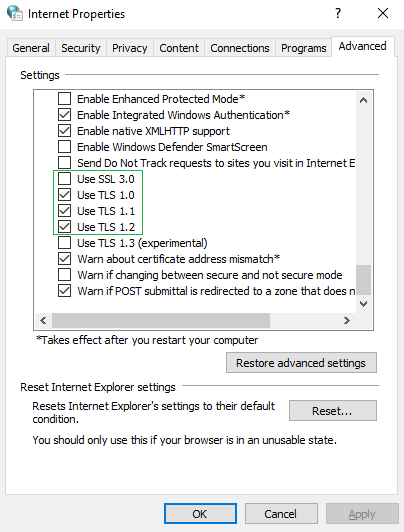Close the Internet Properties dialog
404x532 pixels.
[x=383, y=14]
